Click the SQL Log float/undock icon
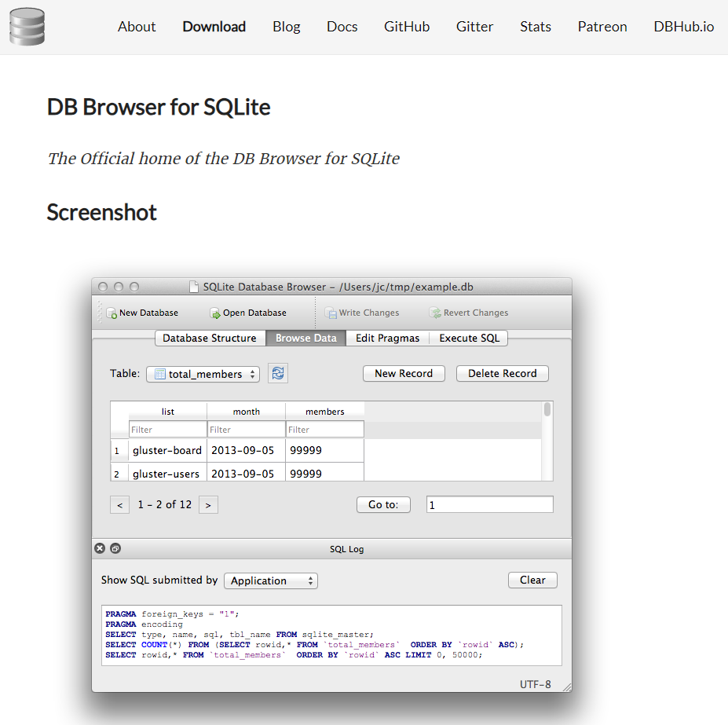This screenshot has height=725, width=728. (x=115, y=548)
